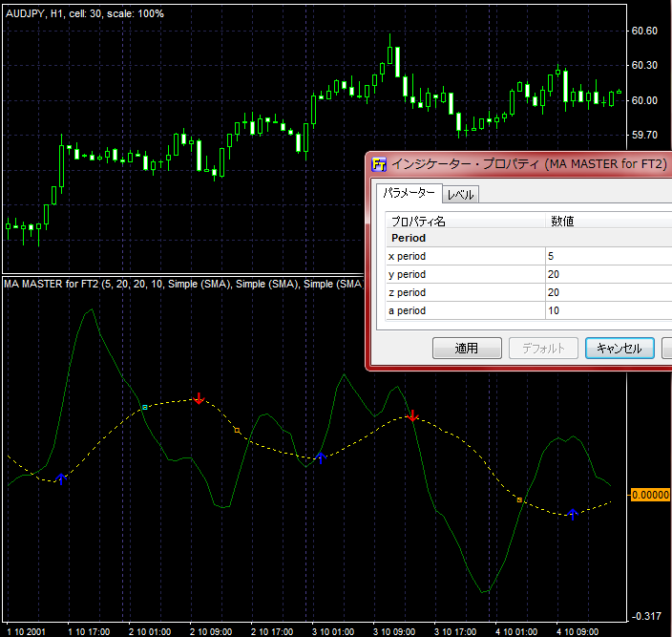Click the '2 10 01:00' time axis label
The height and width of the screenshot is (637, 672).
[150, 632]
